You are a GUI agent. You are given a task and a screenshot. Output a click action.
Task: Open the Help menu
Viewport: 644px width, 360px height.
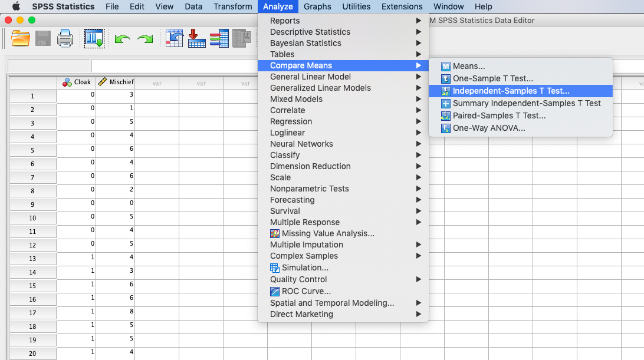[484, 6]
